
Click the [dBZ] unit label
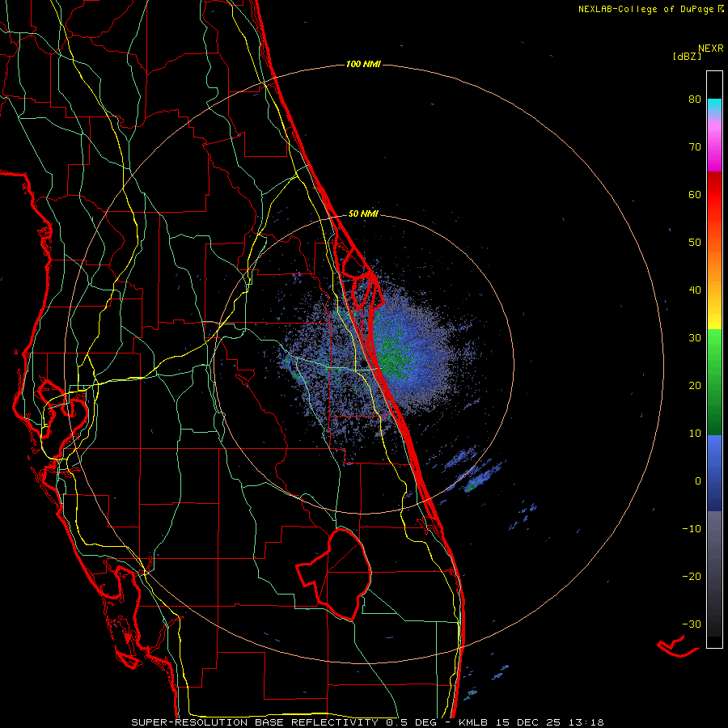coord(687,56)
